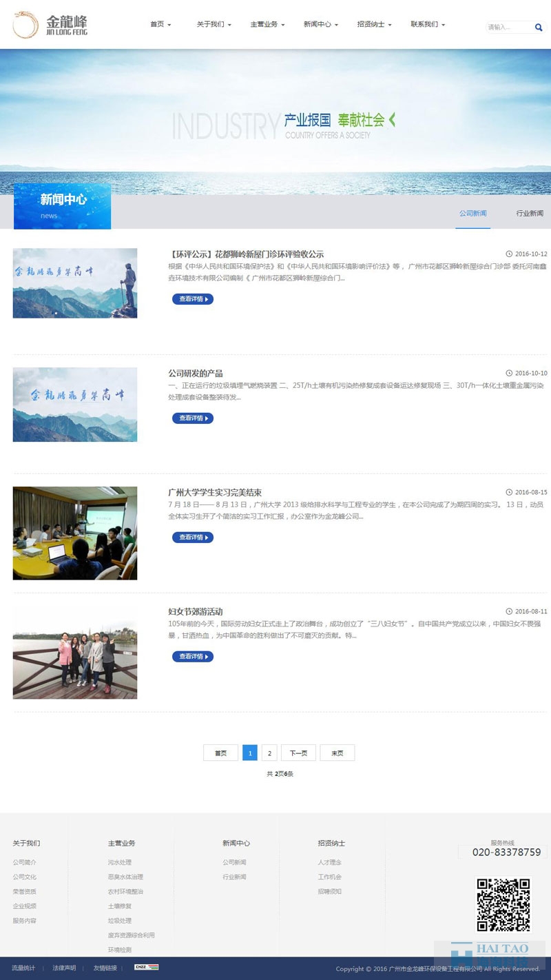Select page 1 in pagination

tap(250, 753)
